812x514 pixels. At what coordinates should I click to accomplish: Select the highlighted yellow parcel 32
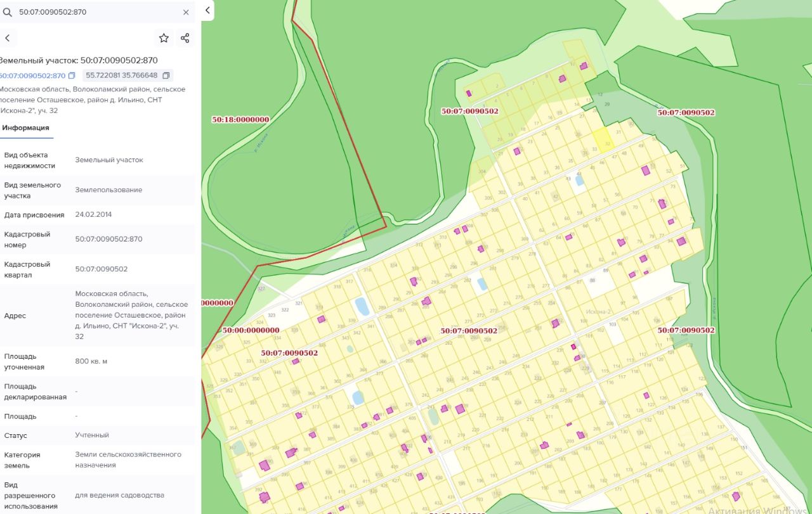[603, 139]
